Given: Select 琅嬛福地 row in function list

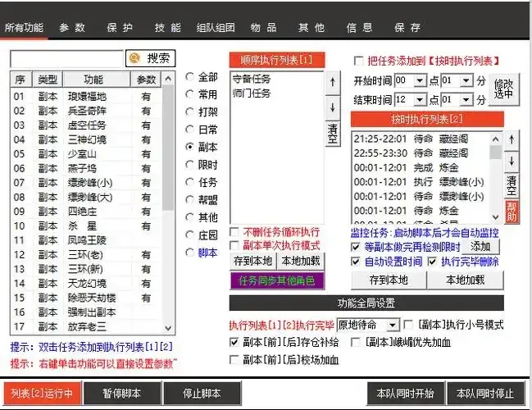Looking at the screenshot, I should tap(86, 97).
